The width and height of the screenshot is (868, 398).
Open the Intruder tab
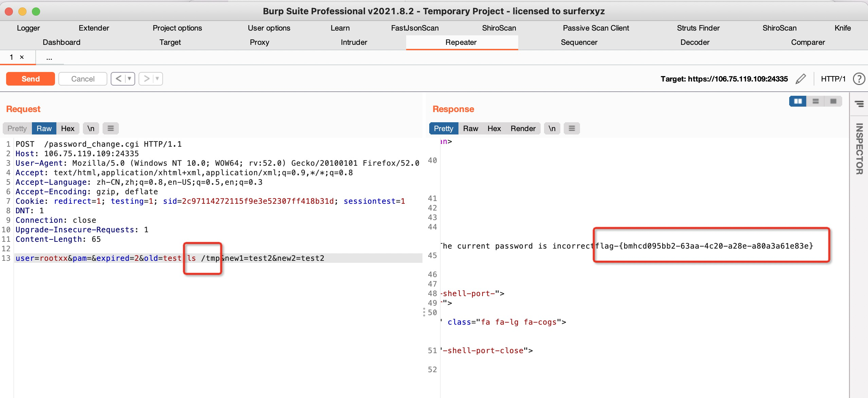354,42
